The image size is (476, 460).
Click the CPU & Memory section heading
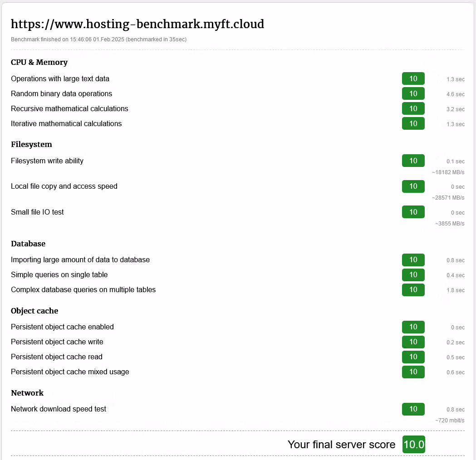pos(39,62)
